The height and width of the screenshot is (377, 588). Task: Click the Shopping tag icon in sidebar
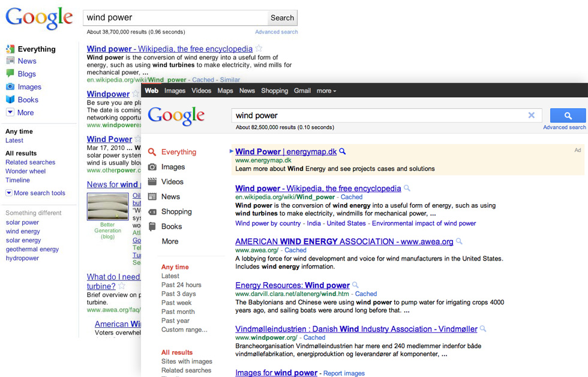(152, 212)
